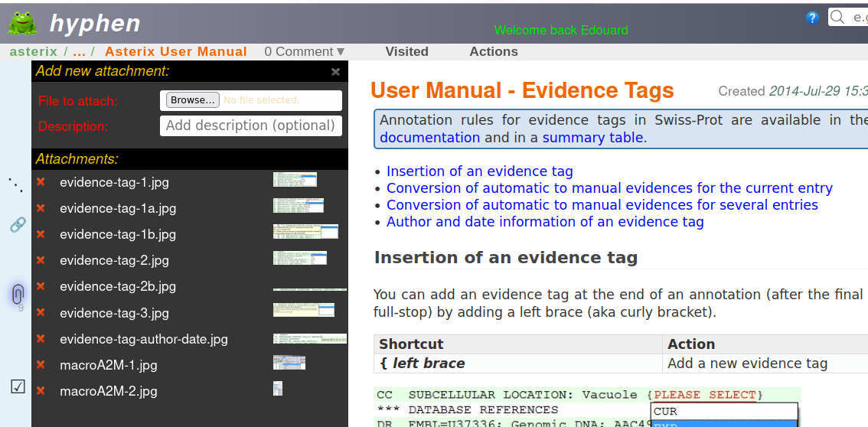Focus the Add description input field

251,125
